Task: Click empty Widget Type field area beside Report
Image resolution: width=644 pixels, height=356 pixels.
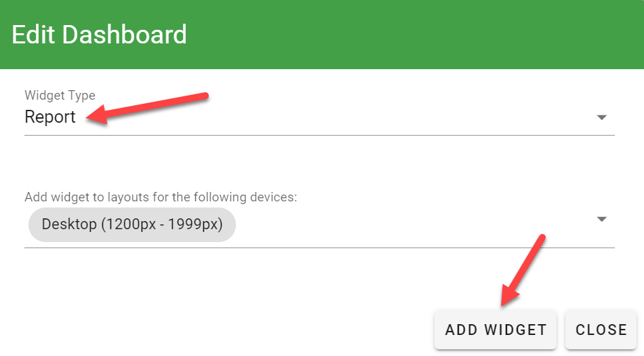Action: tap(339, 117)
